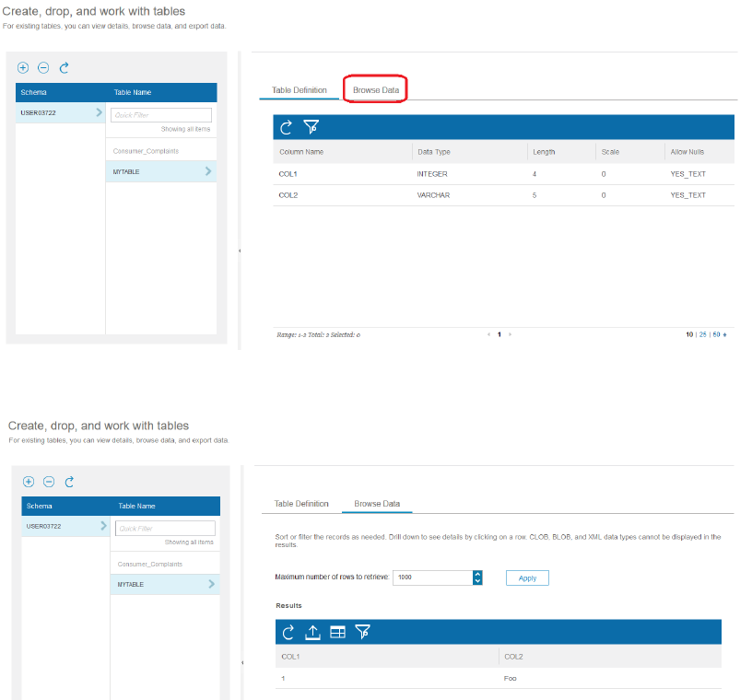The image size is (752, 700).
Task: Switch to the red-outlined Browse Data tab
Action: point(376,90)
